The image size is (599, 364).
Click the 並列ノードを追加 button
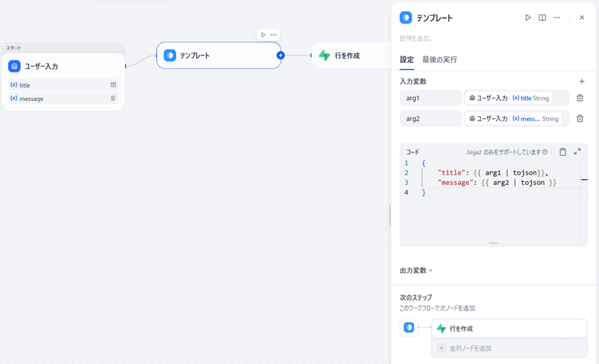[509, 348]
